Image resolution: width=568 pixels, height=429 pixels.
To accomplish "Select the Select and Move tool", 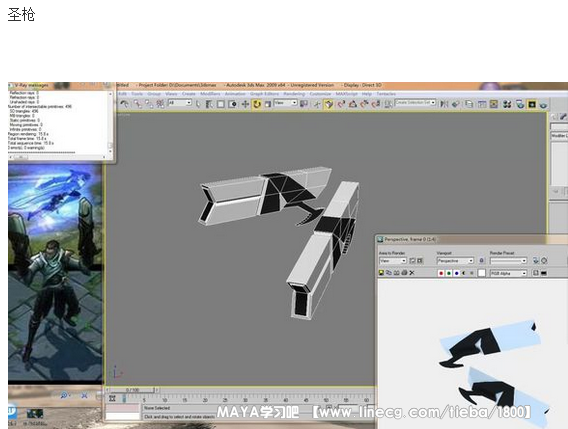I will click(245, 104).
